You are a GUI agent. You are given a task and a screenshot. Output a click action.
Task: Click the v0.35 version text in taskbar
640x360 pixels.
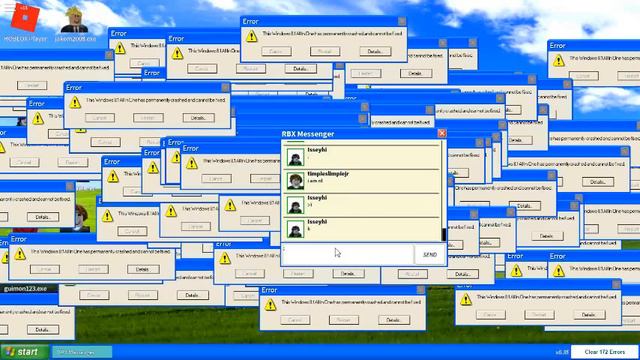click(x=562, y=352)
